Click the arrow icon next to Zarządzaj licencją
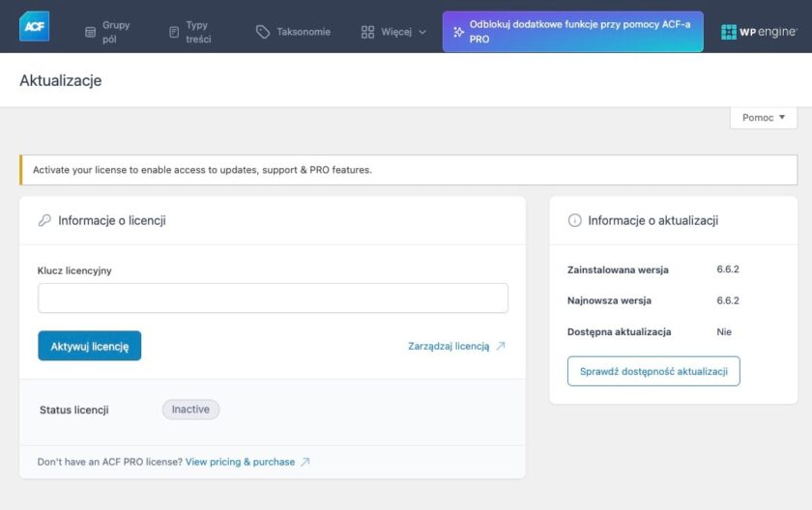This screenshot has width=812, height=510. (500, 346)
